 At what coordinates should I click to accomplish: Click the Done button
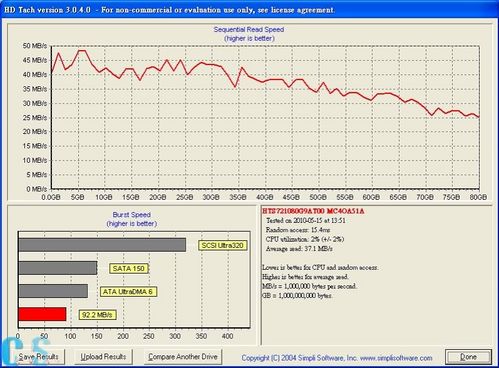468,357
